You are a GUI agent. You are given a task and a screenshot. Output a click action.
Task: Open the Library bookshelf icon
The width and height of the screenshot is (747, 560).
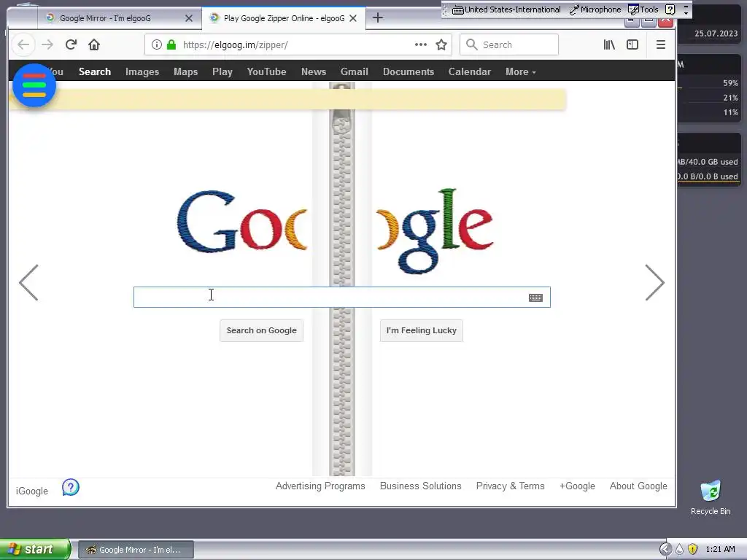[609, 44]
